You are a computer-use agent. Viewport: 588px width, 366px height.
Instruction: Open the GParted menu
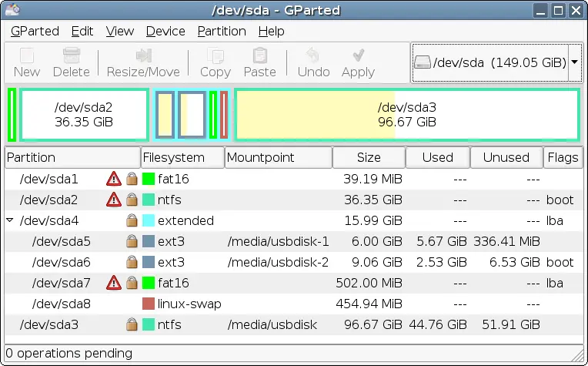pyautogui.click(x=35, y=31)
